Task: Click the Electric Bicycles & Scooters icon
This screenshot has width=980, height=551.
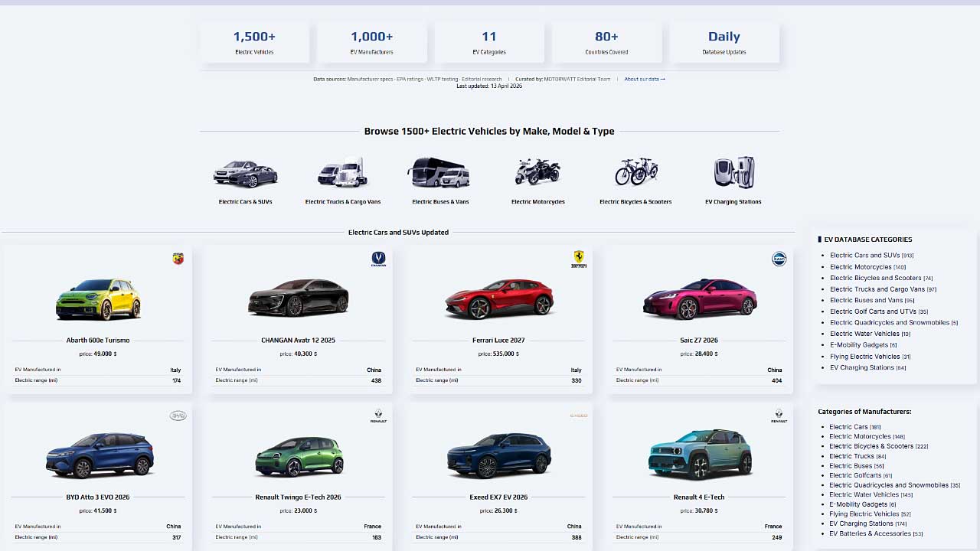Action: tap(635, 172)
